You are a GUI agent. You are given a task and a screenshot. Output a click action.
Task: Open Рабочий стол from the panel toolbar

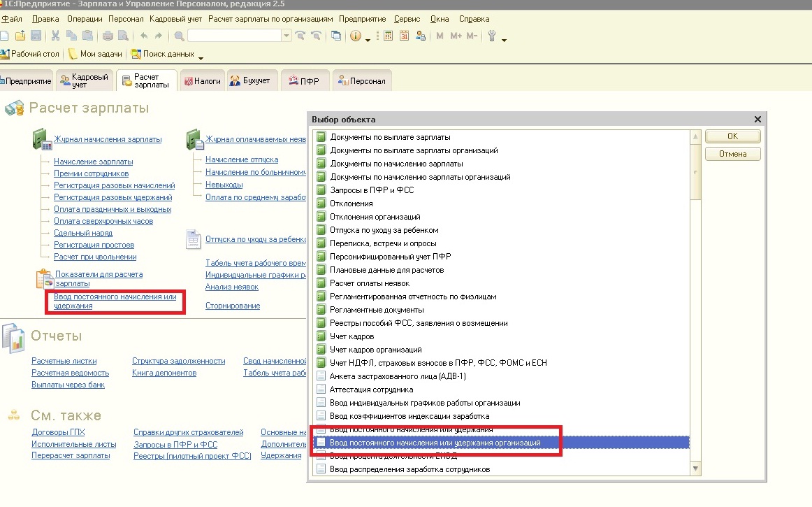(x=29, y=54)
